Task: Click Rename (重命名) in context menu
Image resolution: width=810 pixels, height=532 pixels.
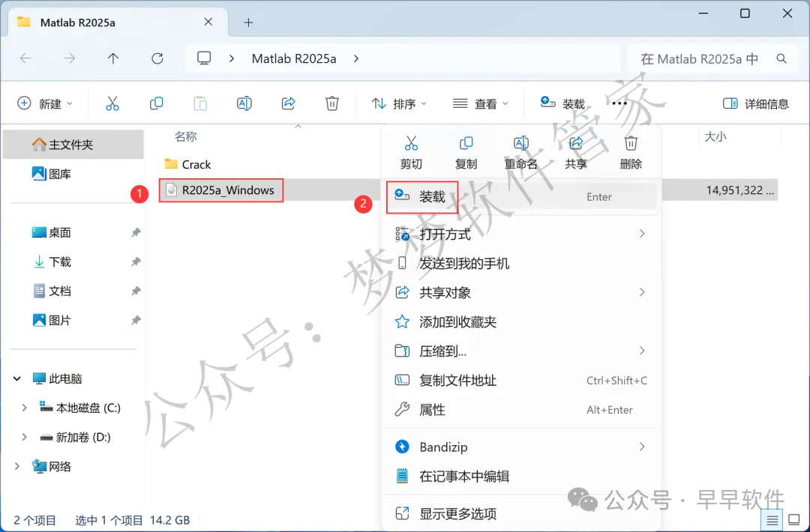Action: point(520,153)
